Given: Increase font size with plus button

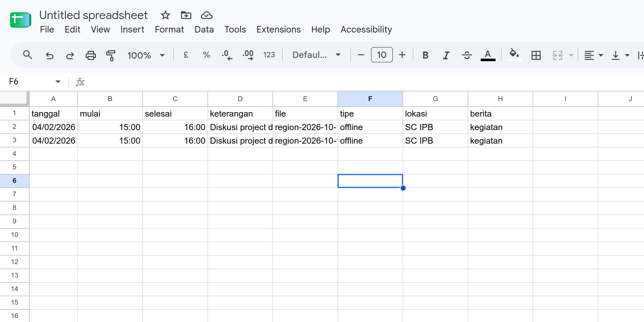Looking at the screenshot, I should pos(402,55).
